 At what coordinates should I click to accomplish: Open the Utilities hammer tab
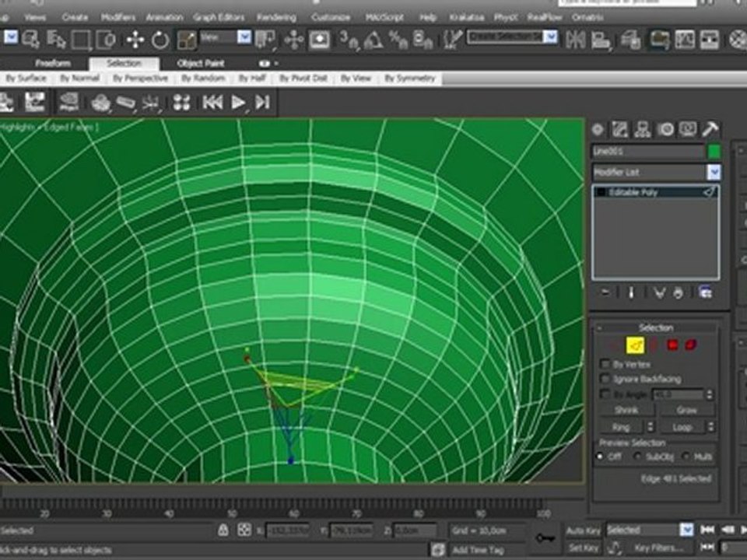point(710,130)
